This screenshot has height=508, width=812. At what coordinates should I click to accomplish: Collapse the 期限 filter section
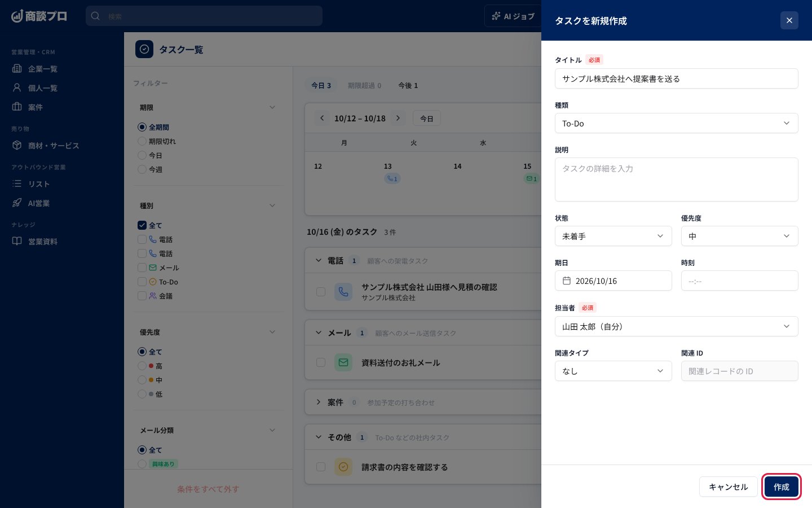pos(272,107)
